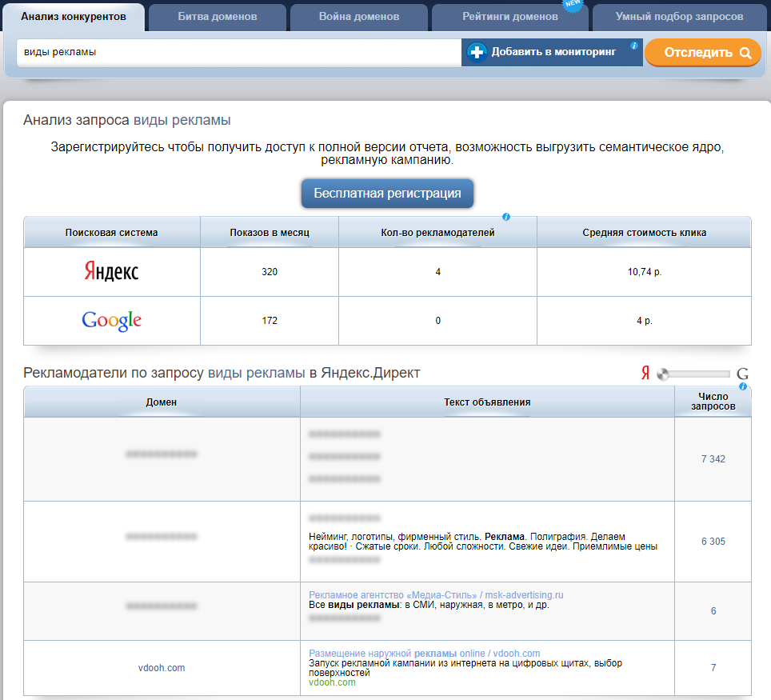This screenshot has height=700, width=771.
Task: Open виды рекламы link in Рекламодатели heading
Action: (x=256, y=373)
